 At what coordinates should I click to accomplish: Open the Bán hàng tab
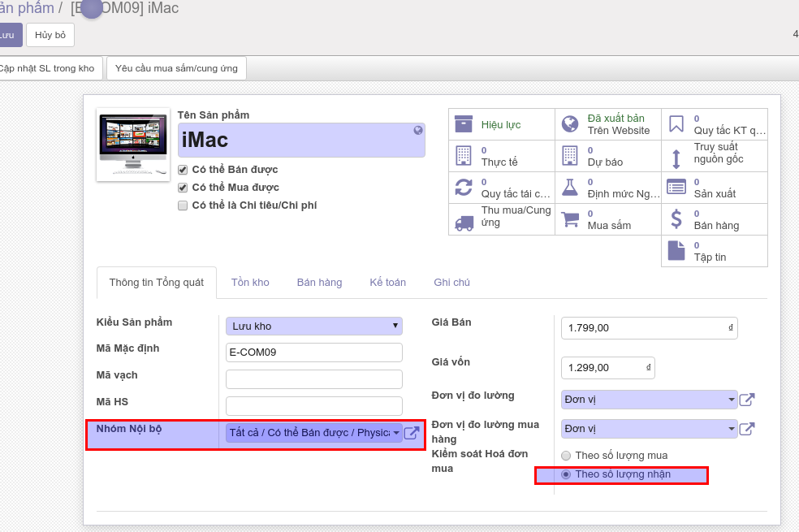(319, 283)
